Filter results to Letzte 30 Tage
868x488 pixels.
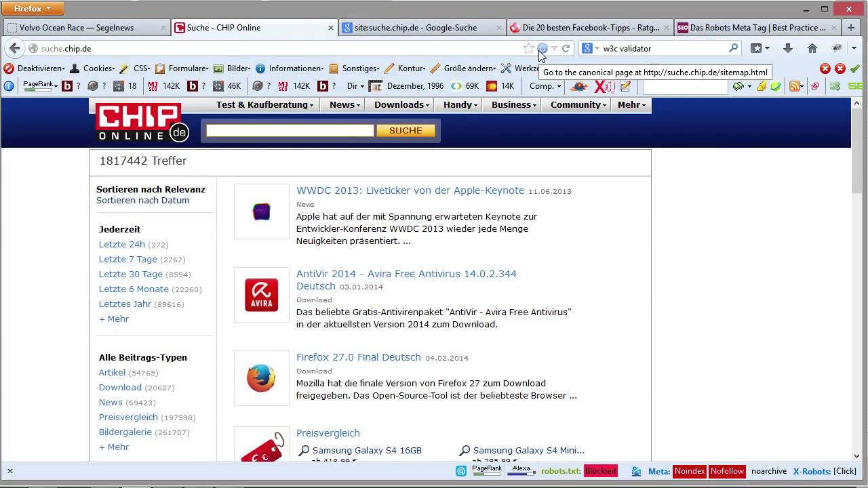click(131, 274)
